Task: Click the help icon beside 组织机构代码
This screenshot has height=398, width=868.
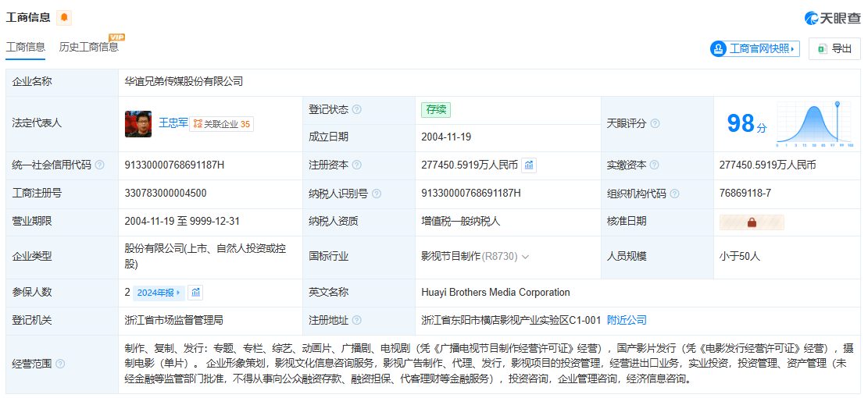Action: (675, 194)
